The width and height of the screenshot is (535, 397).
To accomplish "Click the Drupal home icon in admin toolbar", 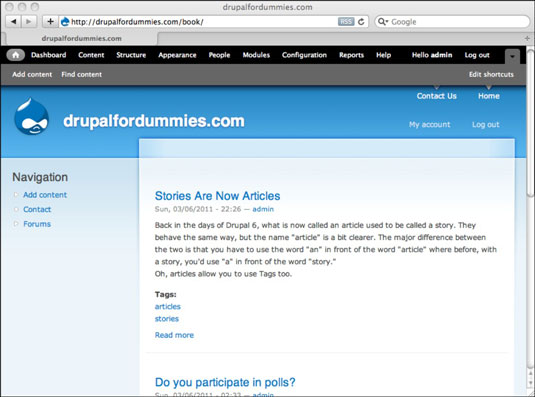I will (16, 55).
